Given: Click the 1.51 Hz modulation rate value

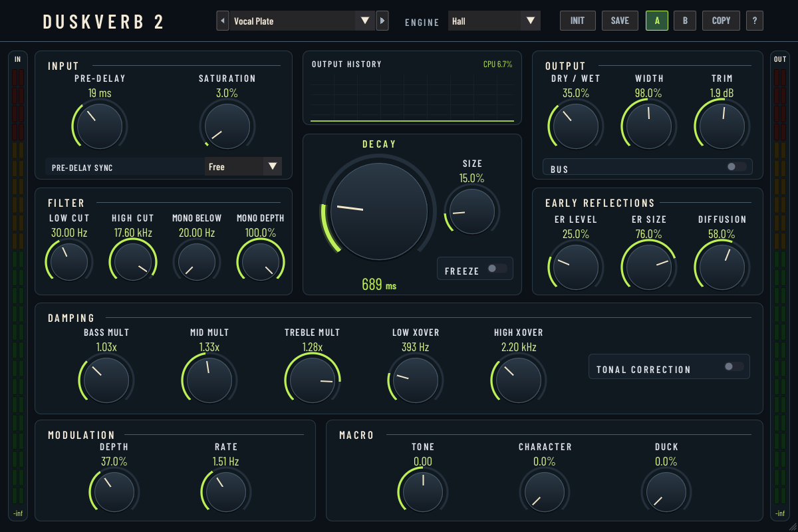Looking at the screenshot, I should (225, 462).
